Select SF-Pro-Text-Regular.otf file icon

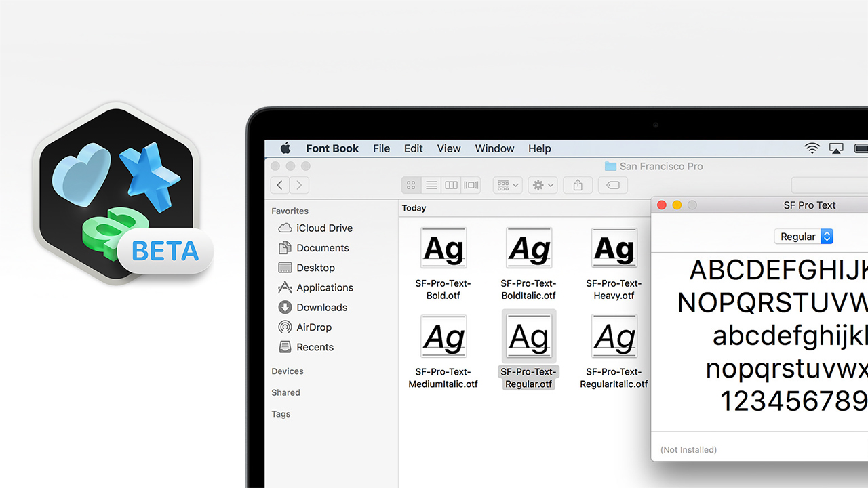point(529,336)
